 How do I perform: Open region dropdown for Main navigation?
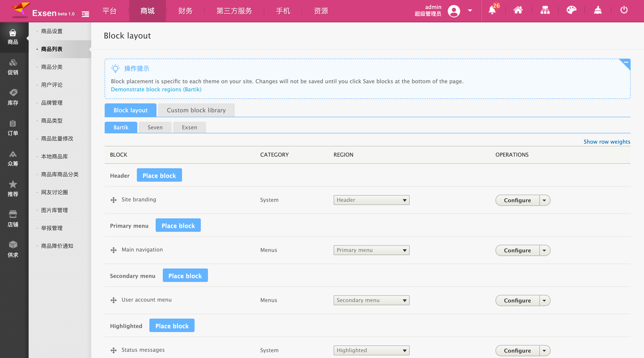(371, 250)
